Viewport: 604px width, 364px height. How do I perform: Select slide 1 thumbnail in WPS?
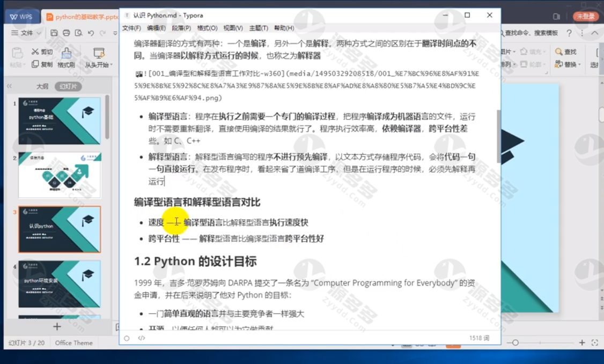point(60,121)
